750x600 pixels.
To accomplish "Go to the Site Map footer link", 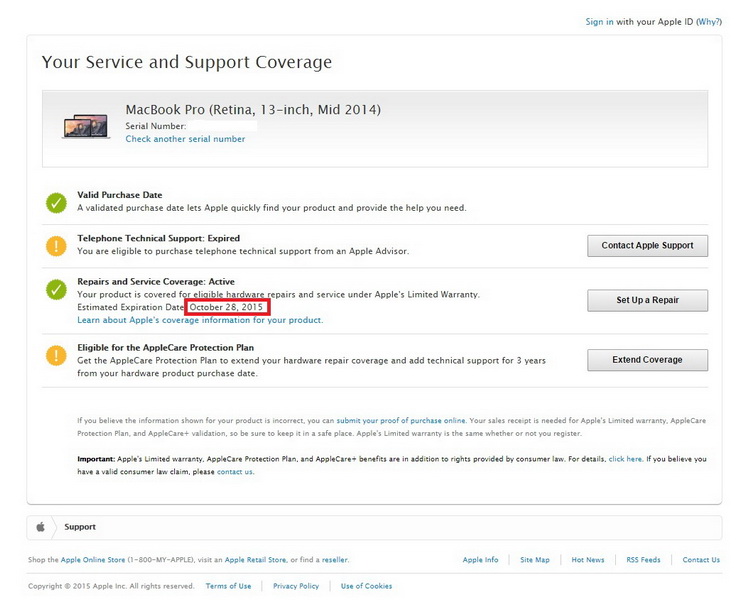I will click(x=535, y=560).
